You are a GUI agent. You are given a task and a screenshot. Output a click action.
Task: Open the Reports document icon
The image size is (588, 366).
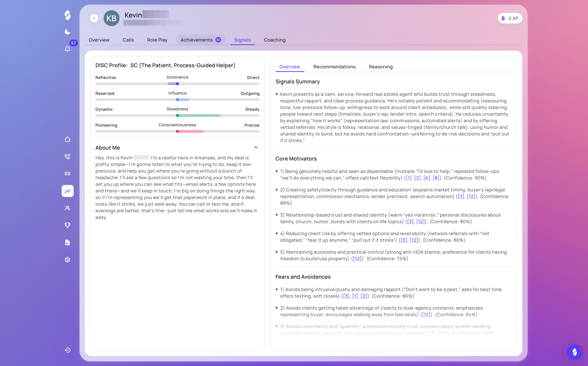pos(67,243)
